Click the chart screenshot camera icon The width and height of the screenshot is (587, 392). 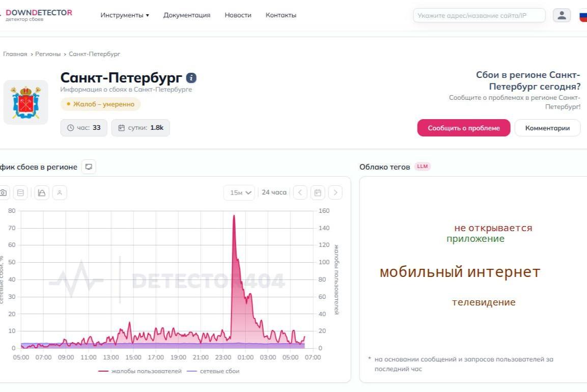(x=3, y=193)
